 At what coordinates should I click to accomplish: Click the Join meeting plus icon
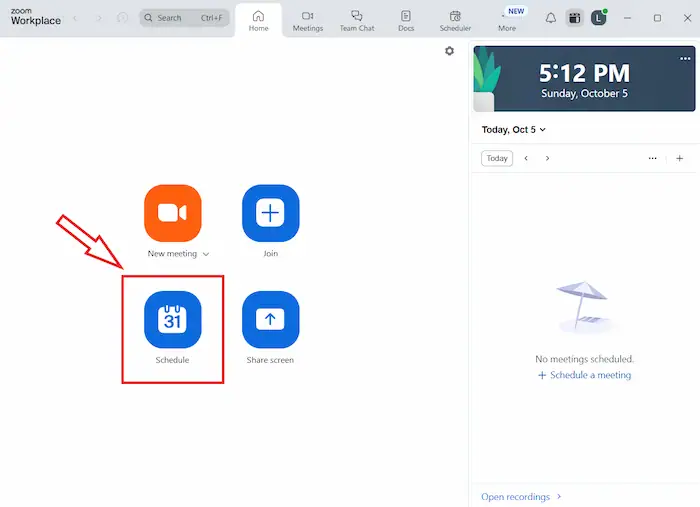pyautogui.click(x=270, y=213)
